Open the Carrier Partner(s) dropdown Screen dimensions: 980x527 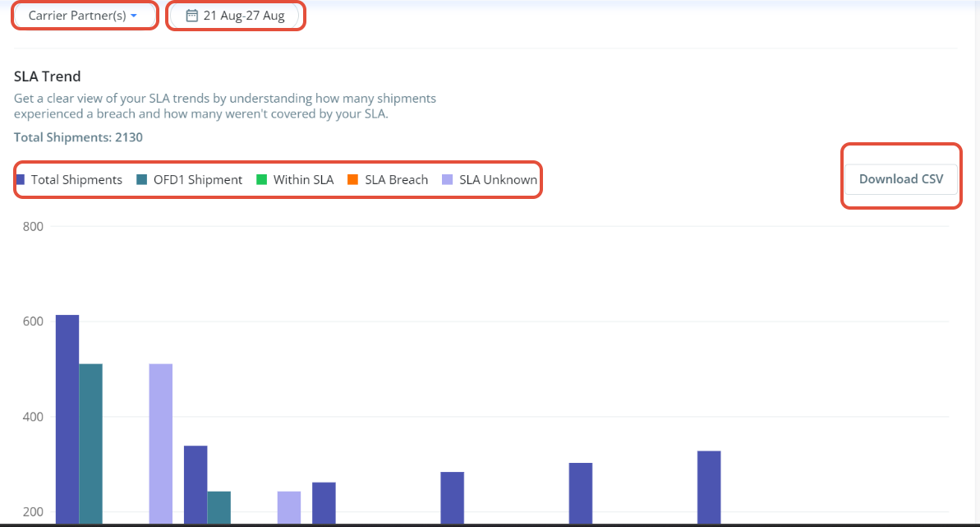coord(84,16)
